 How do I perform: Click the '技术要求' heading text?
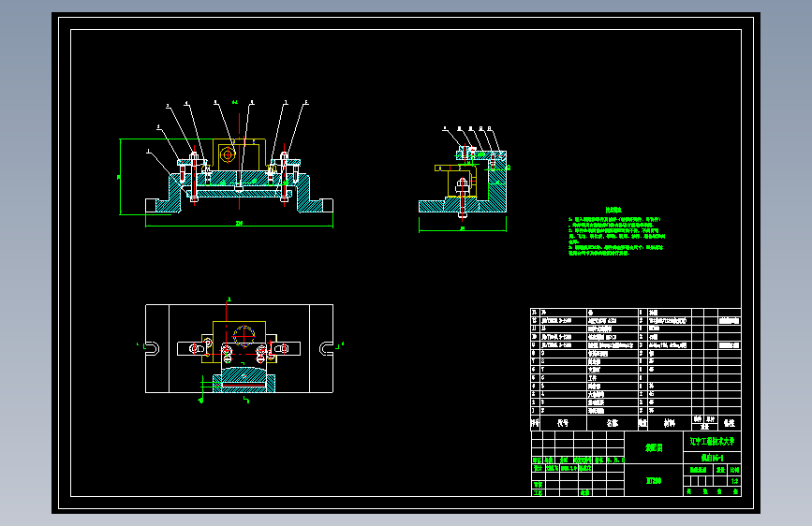click(x=613, y=211)
